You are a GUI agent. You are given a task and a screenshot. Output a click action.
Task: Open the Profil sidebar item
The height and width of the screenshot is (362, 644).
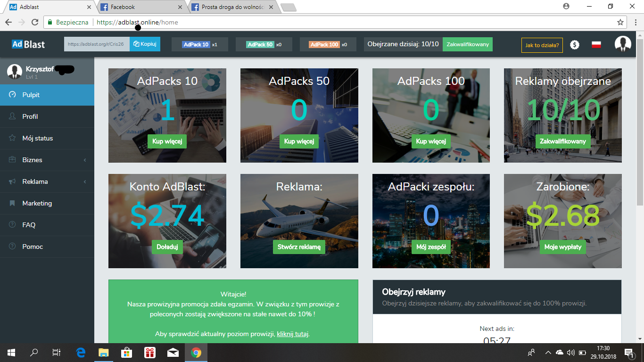coord(47,116)
